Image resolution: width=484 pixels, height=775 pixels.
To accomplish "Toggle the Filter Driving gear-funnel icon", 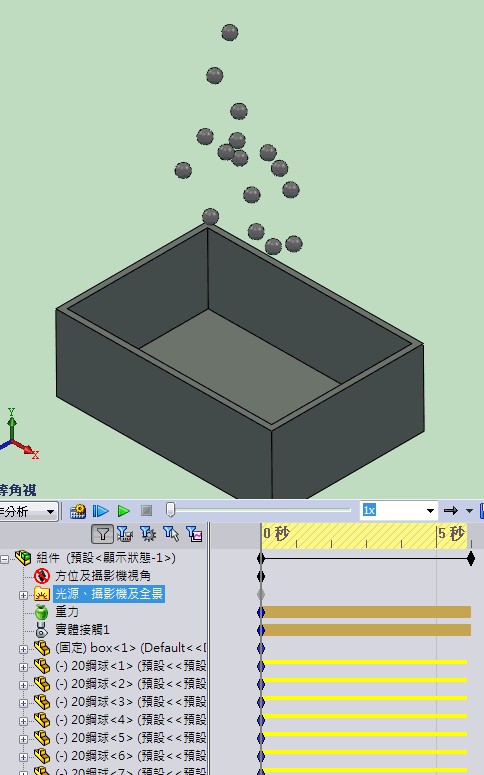I will coord(147,534).
